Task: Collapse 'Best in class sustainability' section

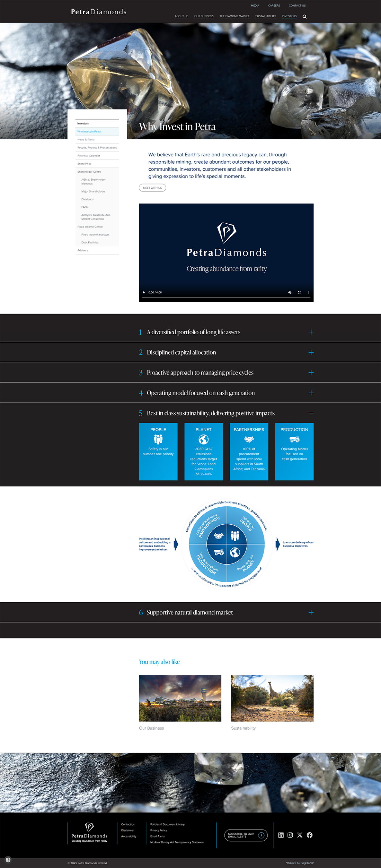Action: (x=311, y=413)
